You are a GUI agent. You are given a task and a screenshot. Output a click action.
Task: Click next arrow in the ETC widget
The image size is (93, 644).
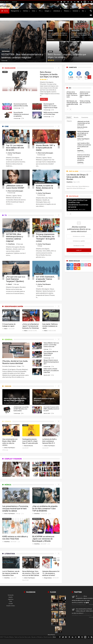pyautogui.click(x=70, y=109)
